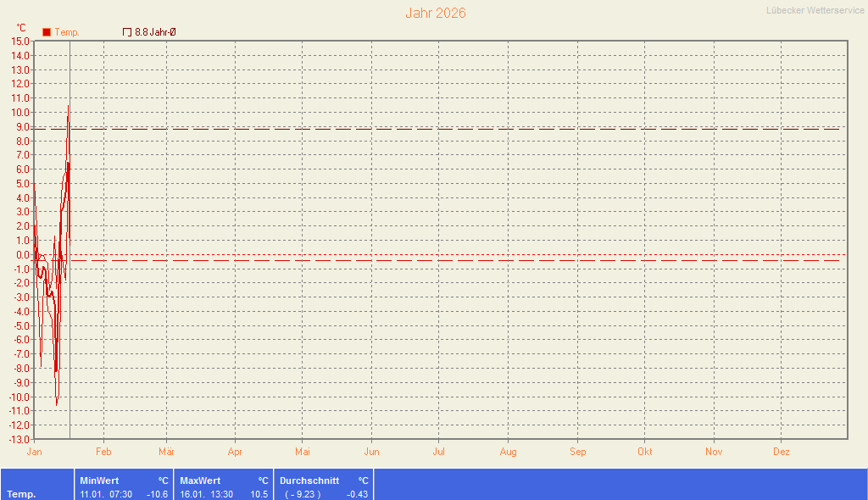This screenshot has height=500, width=868.
Task: Click the red Temp. legend square
Action: click(x=47, y=32)
